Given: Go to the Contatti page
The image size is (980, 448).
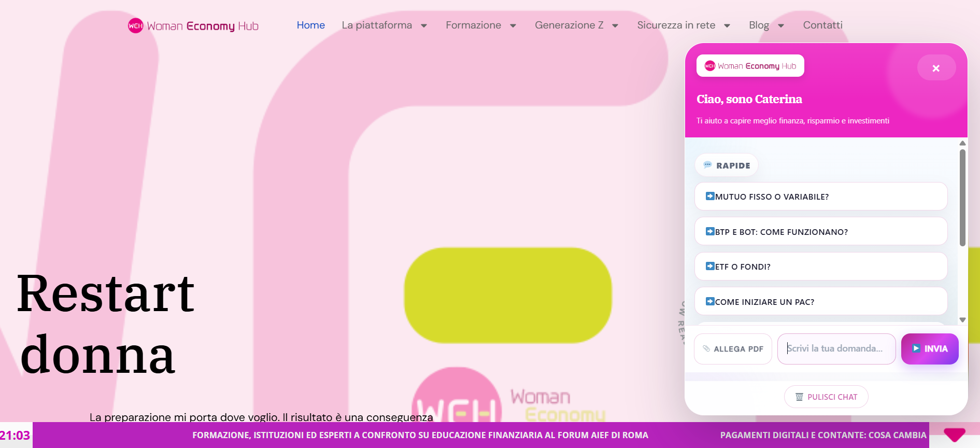Looking at the screenshot, I should coord(822,25).
